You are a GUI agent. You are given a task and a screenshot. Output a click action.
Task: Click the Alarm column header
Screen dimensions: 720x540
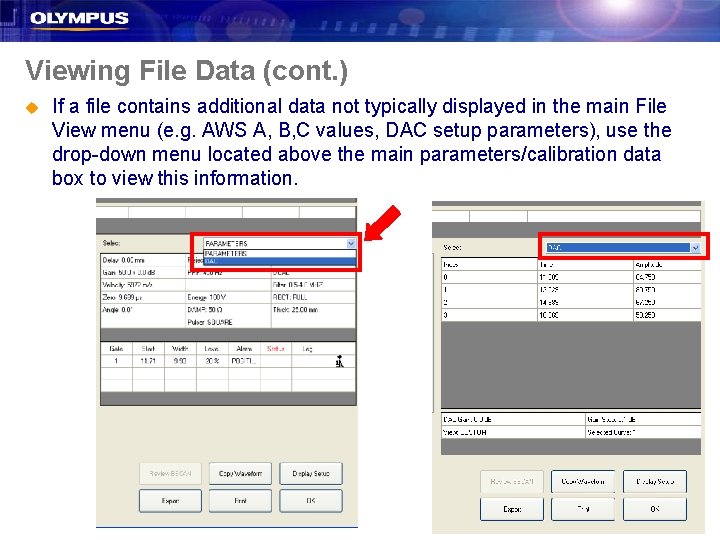point(244,349)
